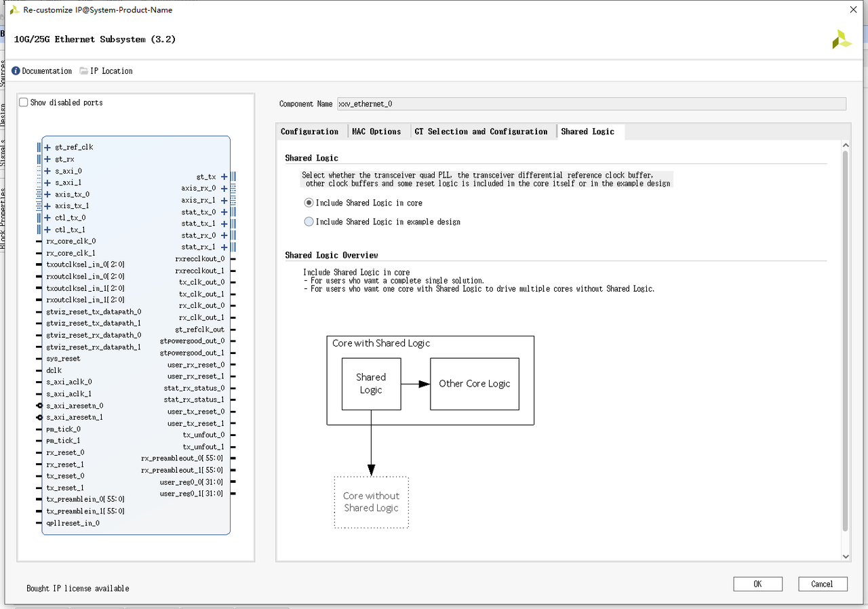Expand the axis_rx_1 interface
868x609 pixels.
[x=224, y=200]
